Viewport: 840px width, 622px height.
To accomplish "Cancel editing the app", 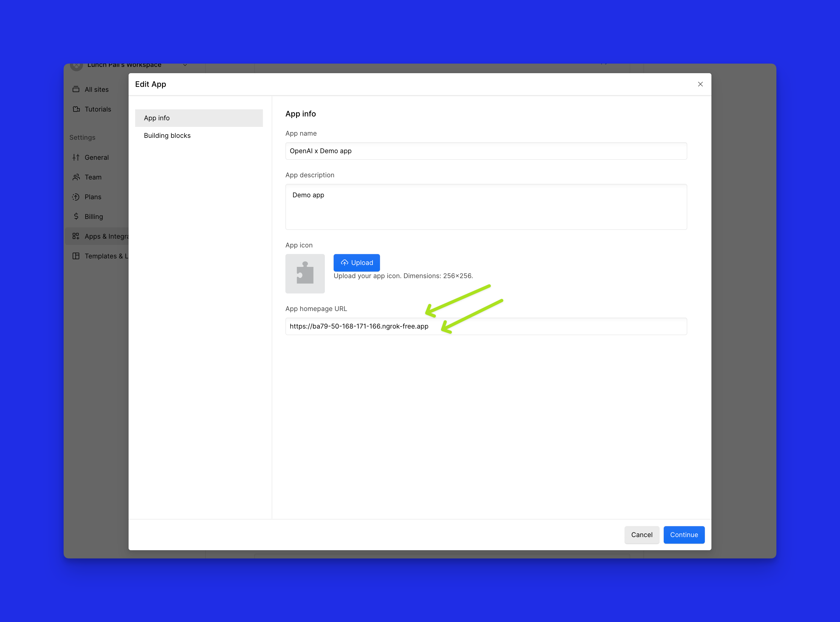I will 642,535.
